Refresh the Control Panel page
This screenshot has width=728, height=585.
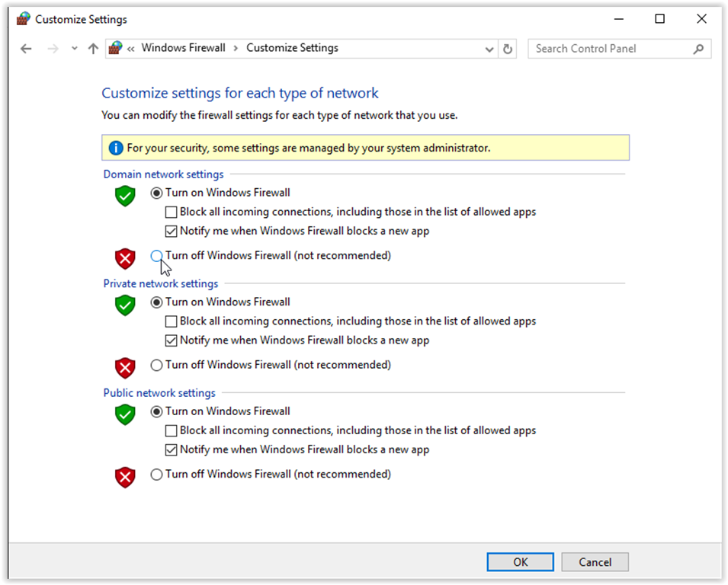click(x=508, y=49)
